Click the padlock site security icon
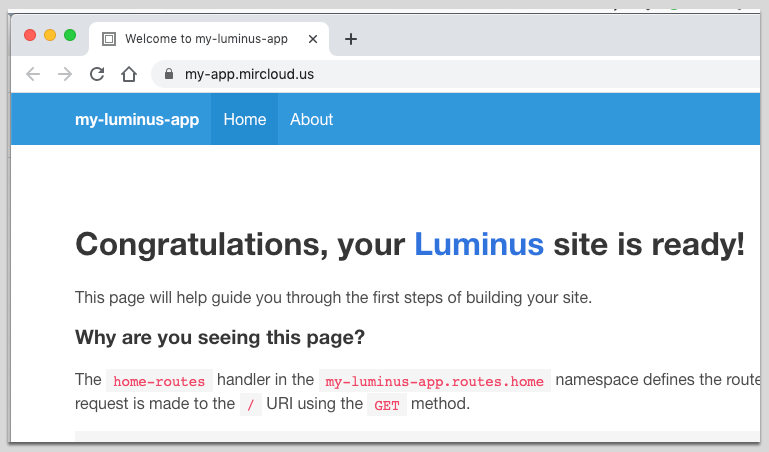 coord(169,74)
